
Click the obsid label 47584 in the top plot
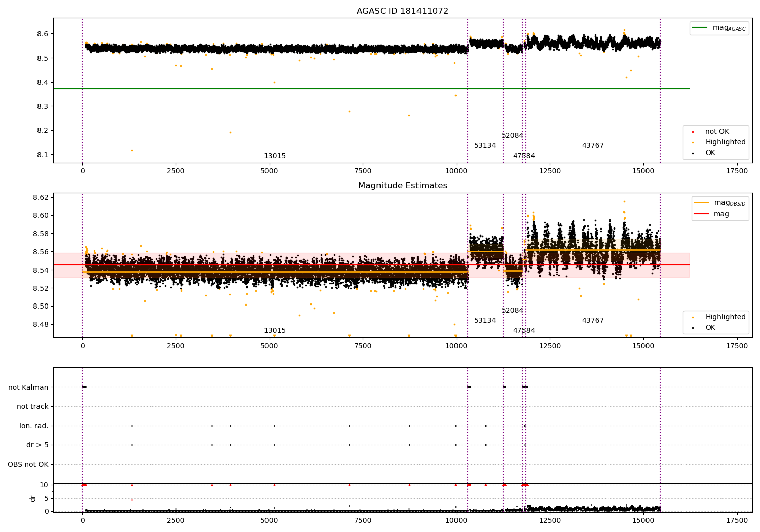524,156
